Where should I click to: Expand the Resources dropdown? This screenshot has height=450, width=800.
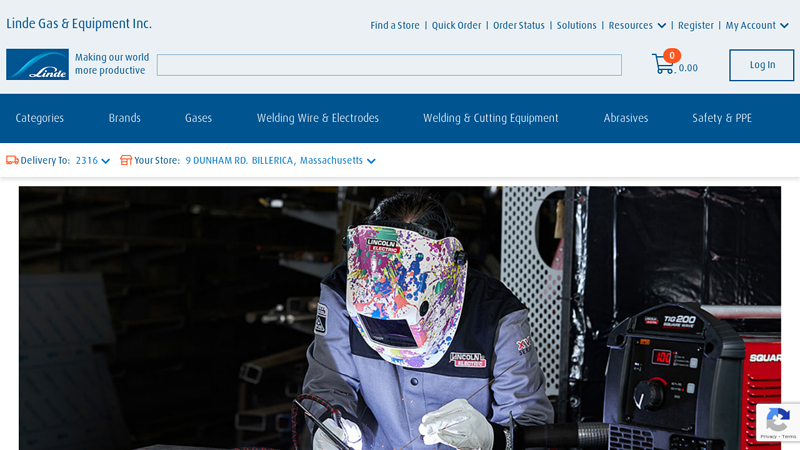pos(637,26)
